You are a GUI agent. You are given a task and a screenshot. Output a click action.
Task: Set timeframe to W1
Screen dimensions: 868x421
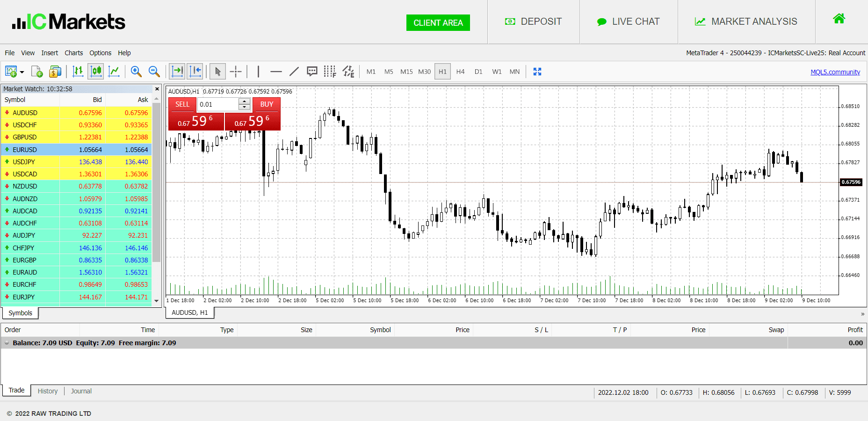(497, 72)
